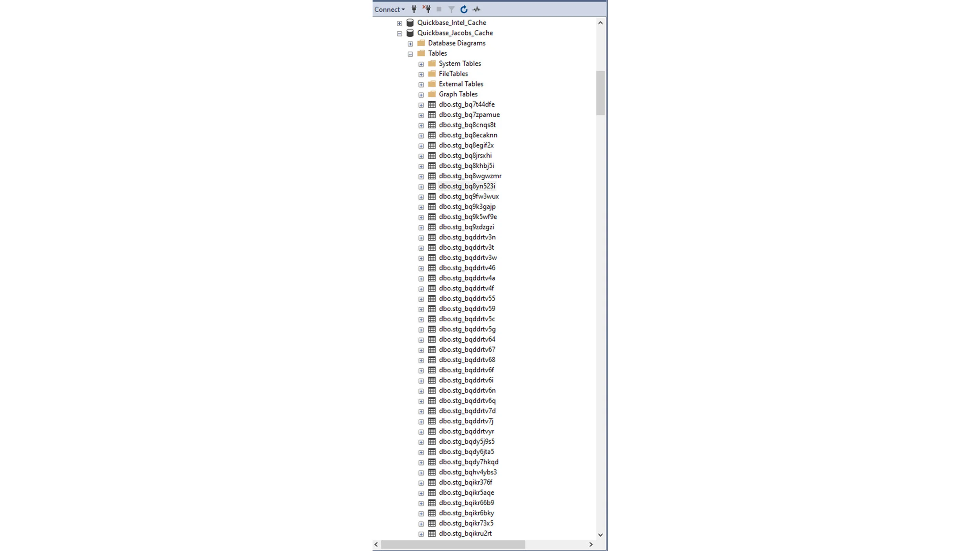Image resolution: width=980 pixels, height=551 pixels.
Task: Click the Graph Tables folder icon
Action: pyautogui.click(x=431, y=94)
